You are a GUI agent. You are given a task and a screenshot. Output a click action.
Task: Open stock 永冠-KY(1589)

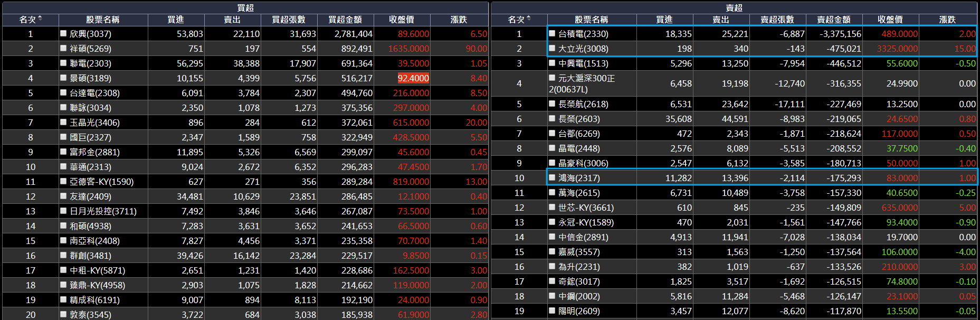point(586,222)
